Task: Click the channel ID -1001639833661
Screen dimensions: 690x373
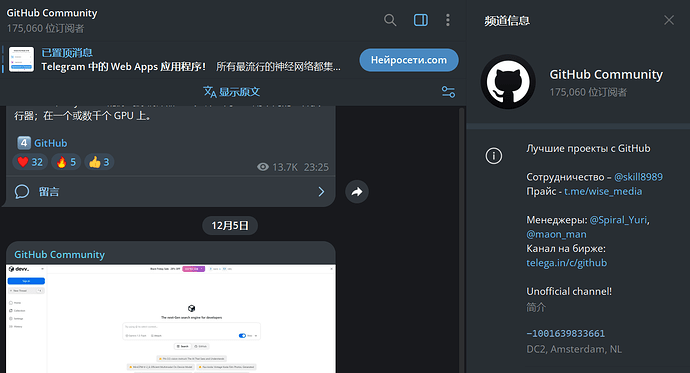Action: pos(565,333)
